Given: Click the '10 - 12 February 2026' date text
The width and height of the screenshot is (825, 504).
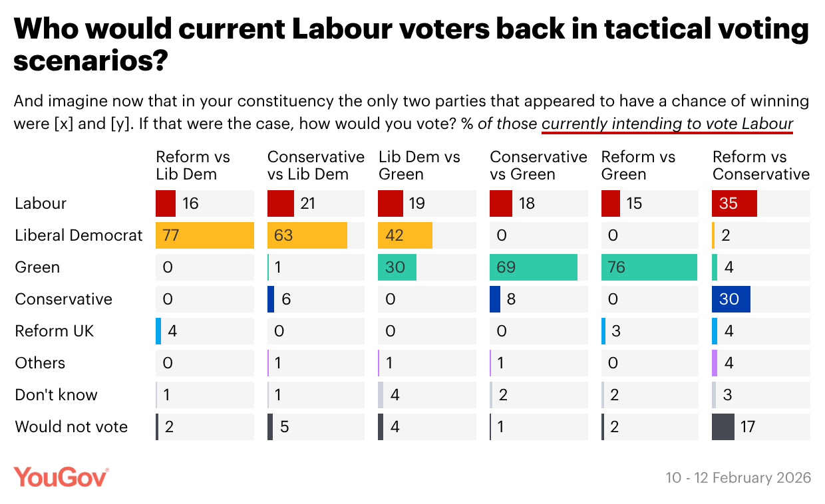Looking at the screenshot, I should pyautogui.click(x=739, y=478).
